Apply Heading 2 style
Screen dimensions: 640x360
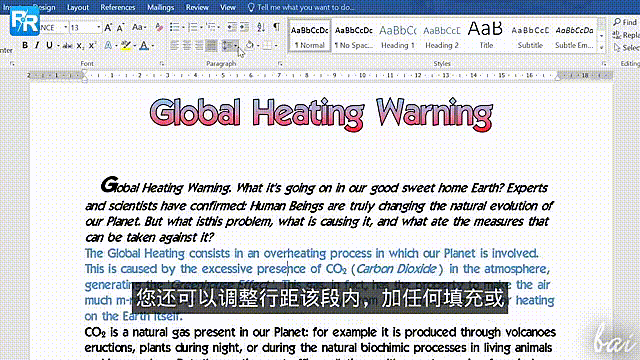tap(442, 36)
